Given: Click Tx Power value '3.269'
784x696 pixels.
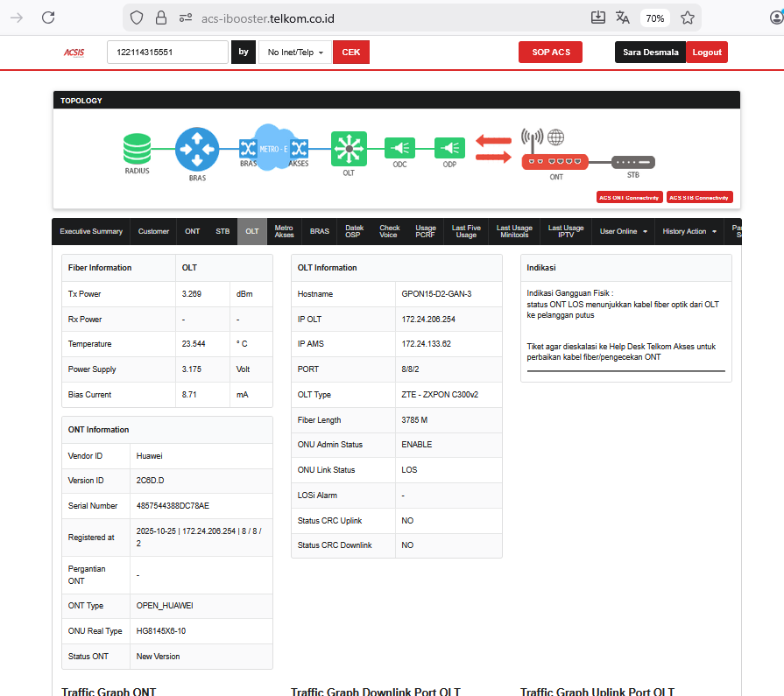Looking at the screenshot, I should coord(192,294).
